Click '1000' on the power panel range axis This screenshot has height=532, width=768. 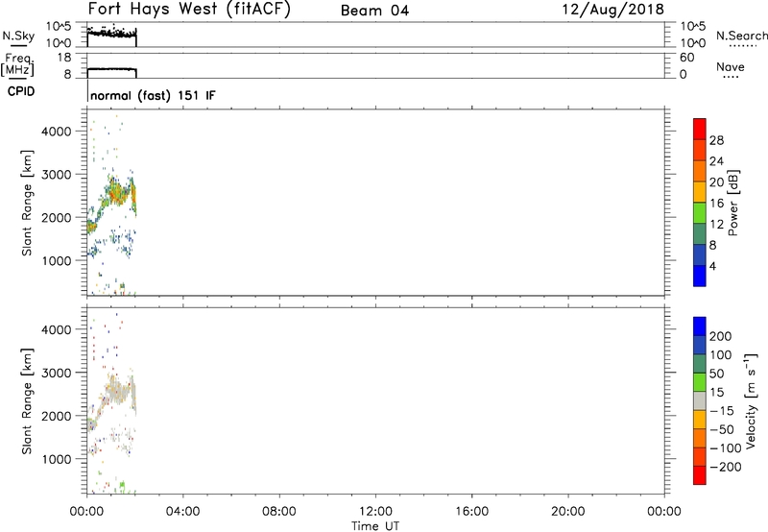(x=57, y=261)
